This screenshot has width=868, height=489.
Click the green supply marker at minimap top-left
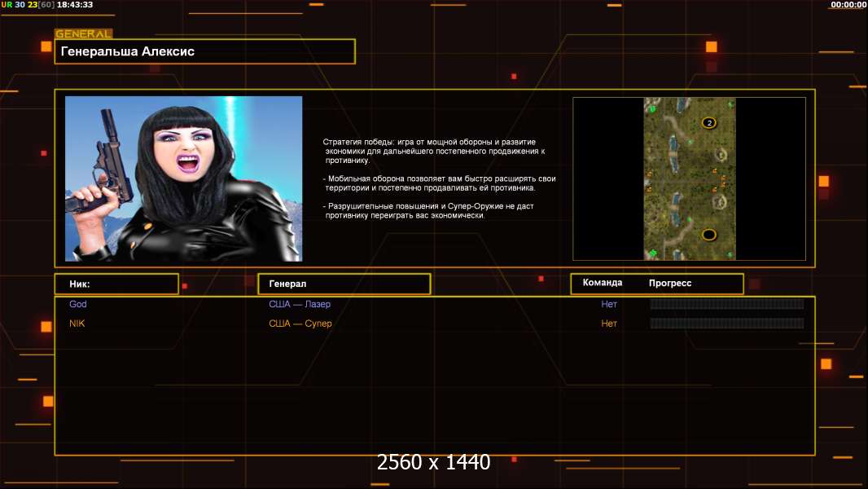coord(652,108)
